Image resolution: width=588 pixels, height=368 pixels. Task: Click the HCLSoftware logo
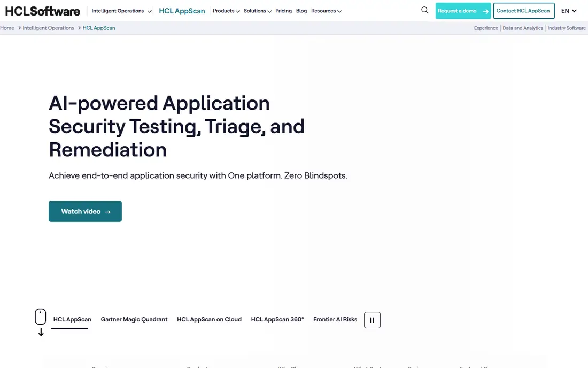click(x=42, y=11)
